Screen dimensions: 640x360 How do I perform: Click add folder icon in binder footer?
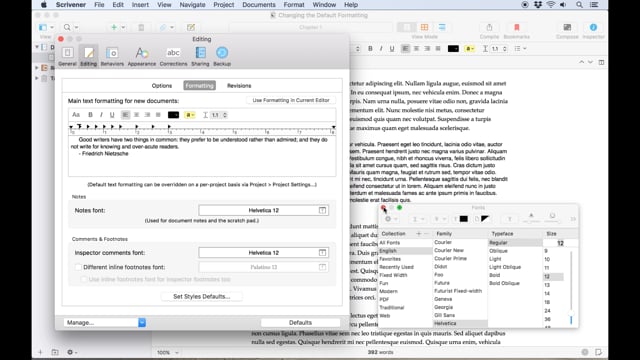pos(55,352)
